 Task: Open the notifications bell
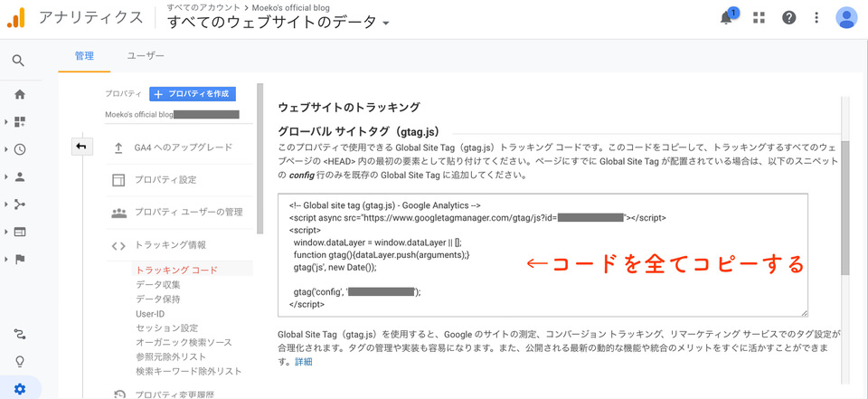(726, 18)
